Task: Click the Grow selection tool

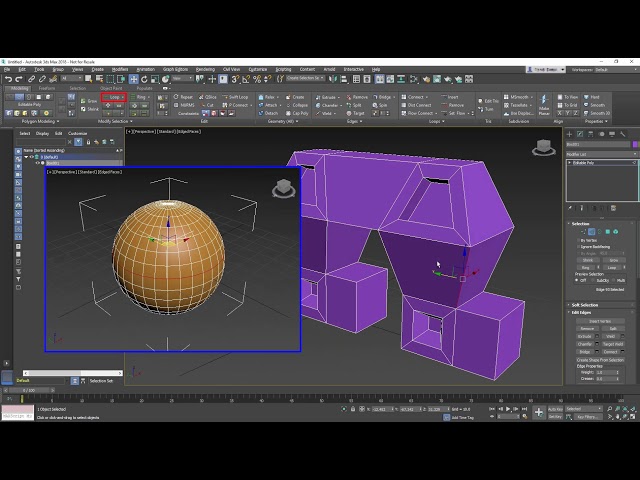Action: [89, 101]
